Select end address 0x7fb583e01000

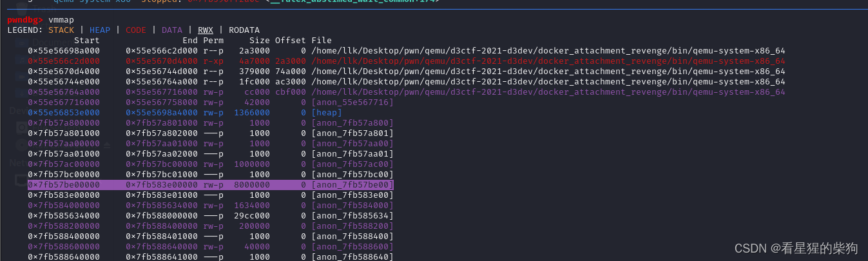coord(162,195)
